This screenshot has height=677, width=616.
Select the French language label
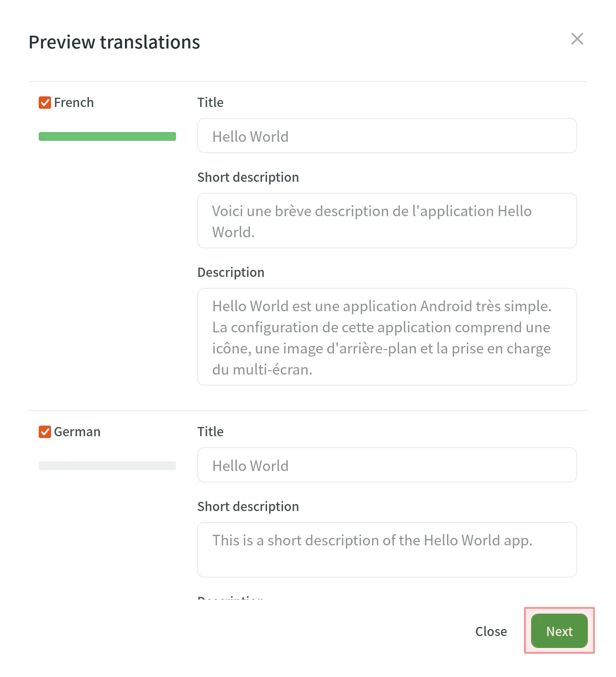pyautogui.click(x=74, y=103)
